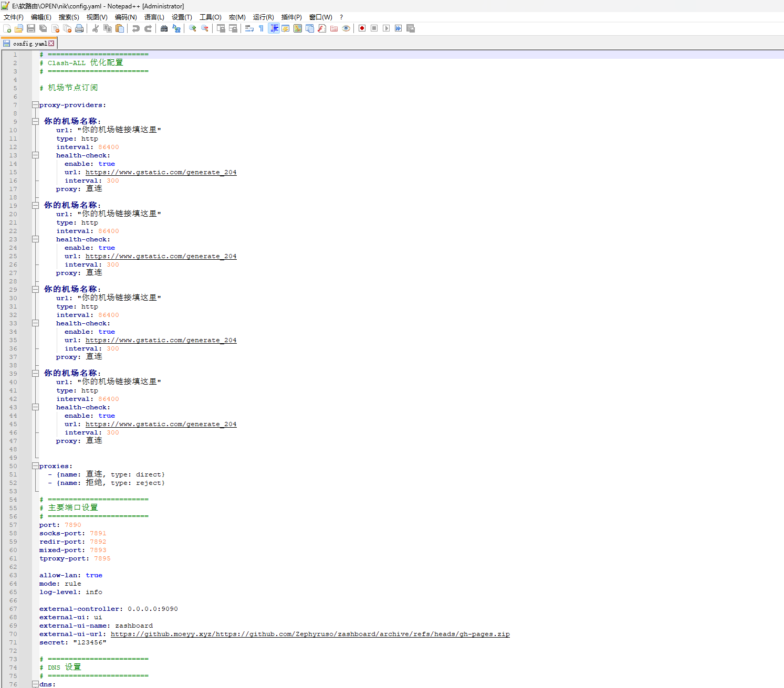Collapse fold marker at line 19
784x688 pixels.
tap(35, 205)
